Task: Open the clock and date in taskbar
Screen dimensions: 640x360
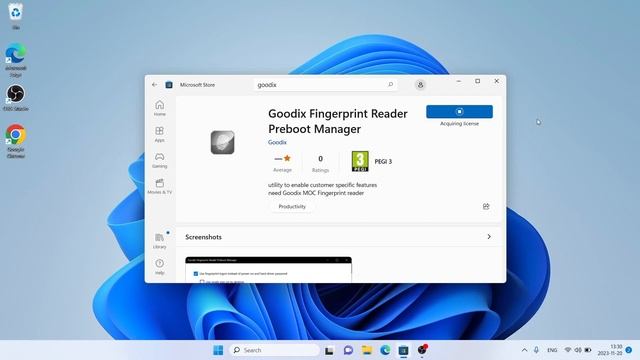Action: point(610,350)
